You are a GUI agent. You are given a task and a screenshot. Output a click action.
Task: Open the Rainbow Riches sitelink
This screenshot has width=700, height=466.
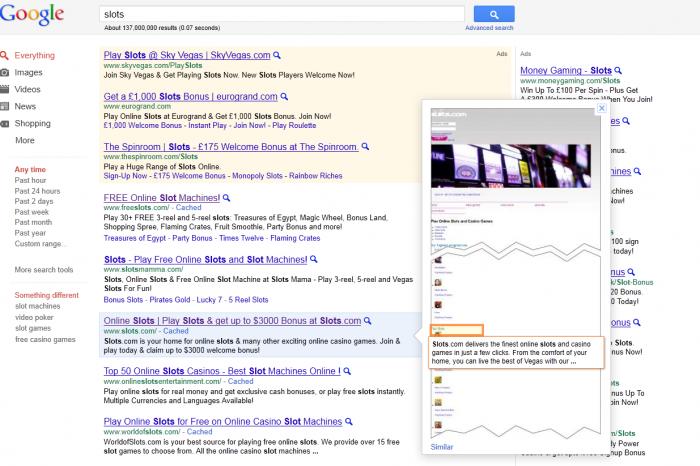(x=316, y=176)
